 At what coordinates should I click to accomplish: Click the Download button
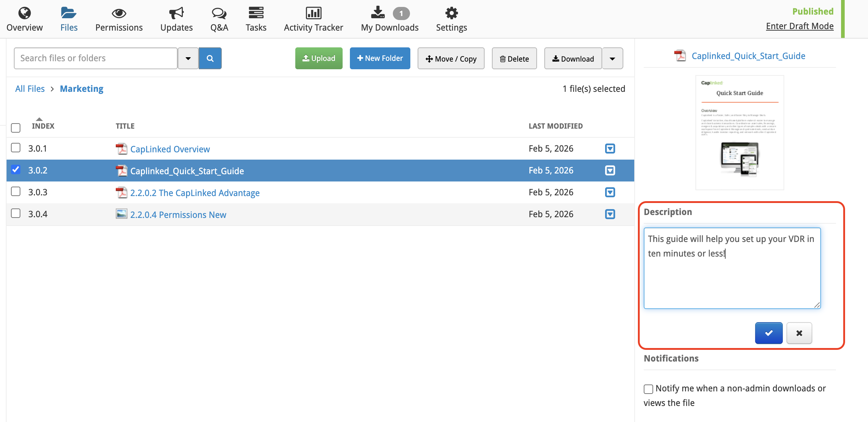(573, 58)
